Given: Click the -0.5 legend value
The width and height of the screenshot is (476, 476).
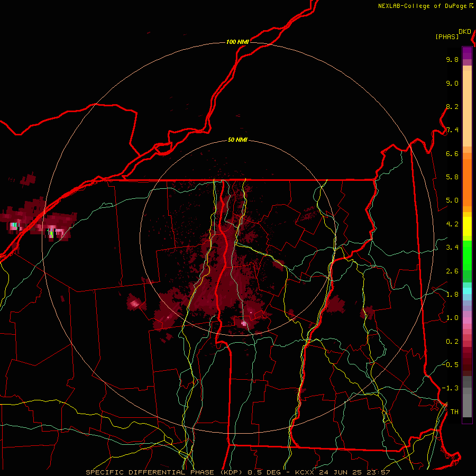Looking at the screenshot, I should pyautogui.click(x=450, y=365).
